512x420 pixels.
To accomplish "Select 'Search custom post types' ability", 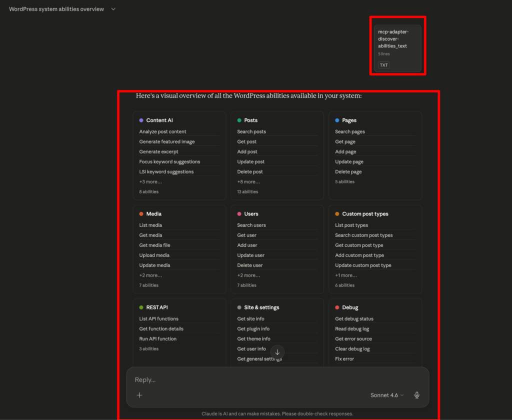I will click(x=364, y=235).
